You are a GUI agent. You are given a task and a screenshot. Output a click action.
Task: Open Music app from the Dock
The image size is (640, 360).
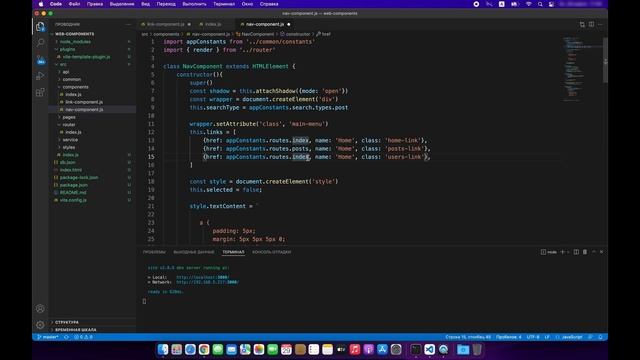click(x=355, y=349)
